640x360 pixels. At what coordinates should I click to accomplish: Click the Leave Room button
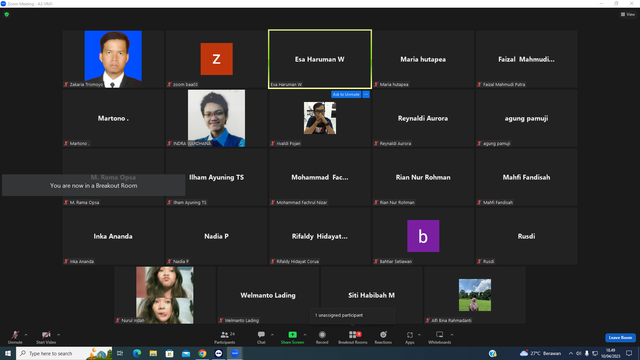(620, 338)
